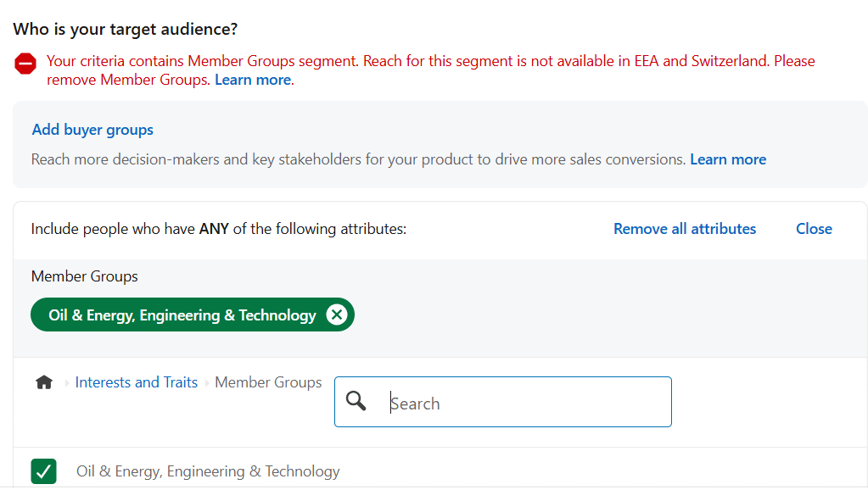
Task: Click the Add buyer groups link
Action: click(92, 130)
